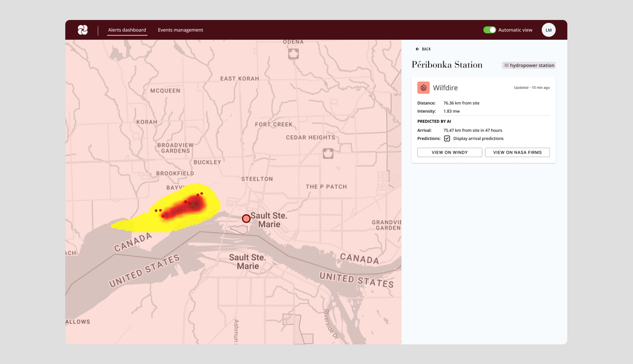Switch to Events management tab
This screenshot has height=364, width=633.
click(x=180, y=30)
